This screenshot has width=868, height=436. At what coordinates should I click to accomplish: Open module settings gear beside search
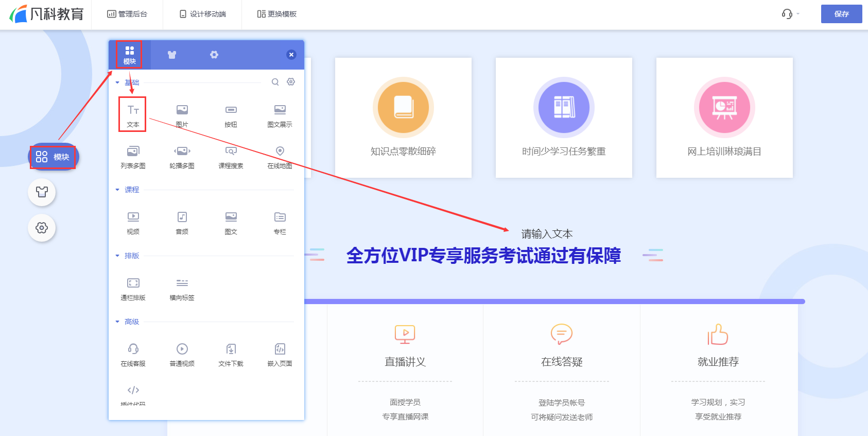[x=291, y=82]
